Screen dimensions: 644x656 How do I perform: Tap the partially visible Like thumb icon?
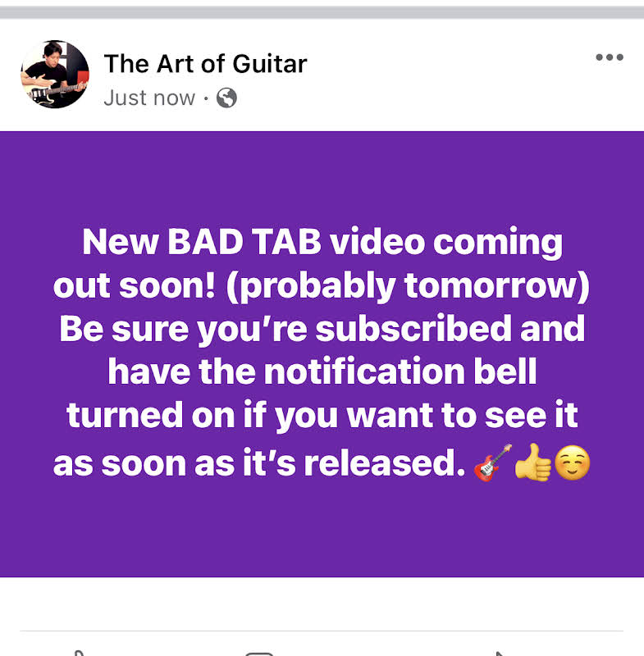pyautogui.click(x=79, y=653)
